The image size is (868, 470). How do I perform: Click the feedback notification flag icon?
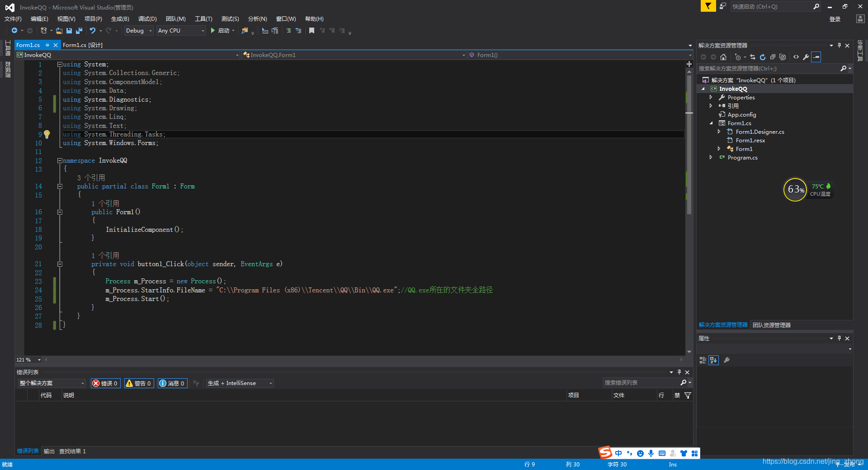pyautogui.click(x=708, y=6)
